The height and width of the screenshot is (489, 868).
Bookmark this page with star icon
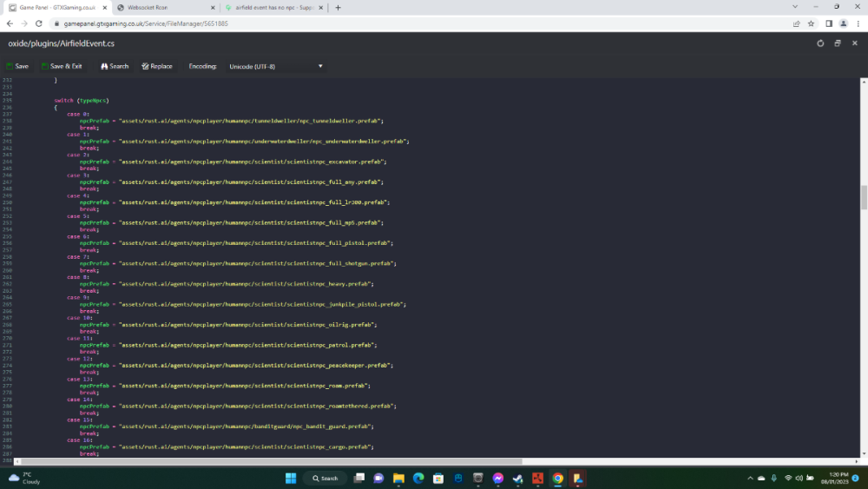click(811, 23)
